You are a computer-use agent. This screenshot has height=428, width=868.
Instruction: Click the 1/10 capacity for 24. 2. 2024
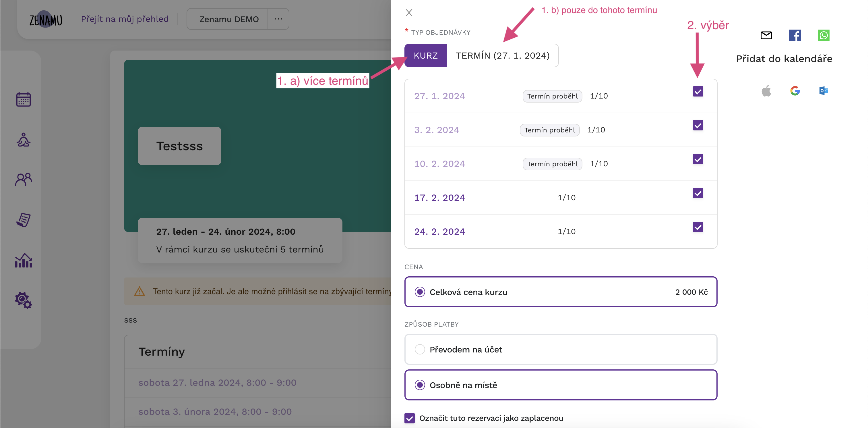566,231
